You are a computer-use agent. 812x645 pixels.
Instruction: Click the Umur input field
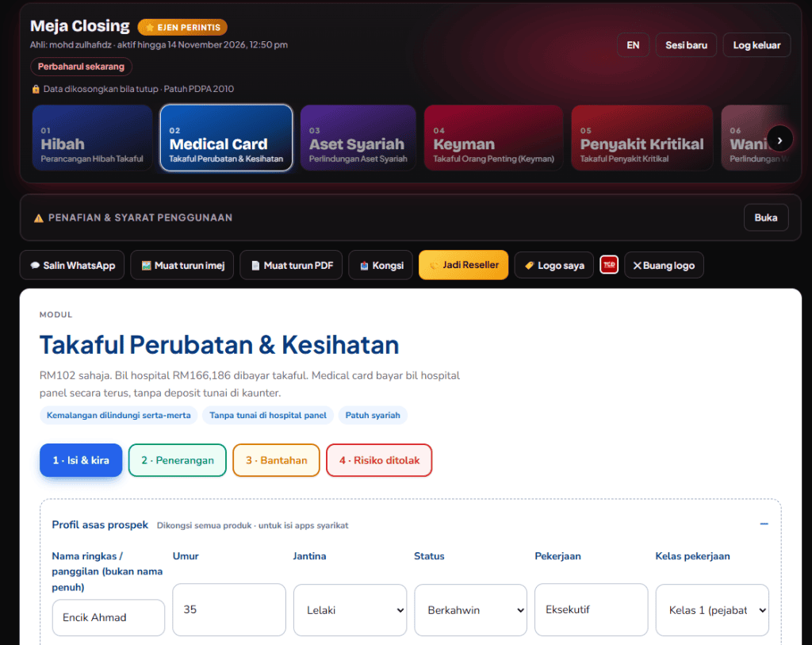(229, 610)
